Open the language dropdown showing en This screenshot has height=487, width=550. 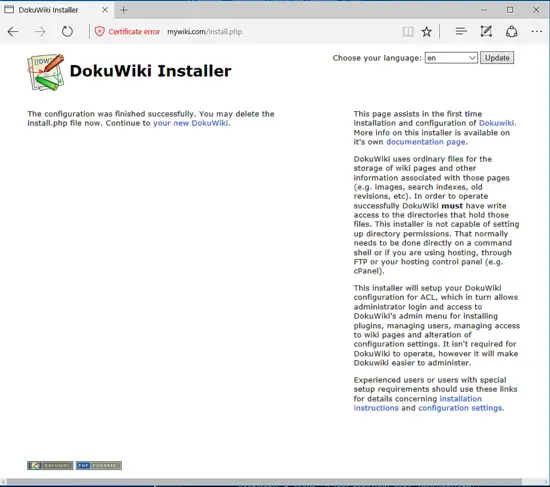[451, 58]
